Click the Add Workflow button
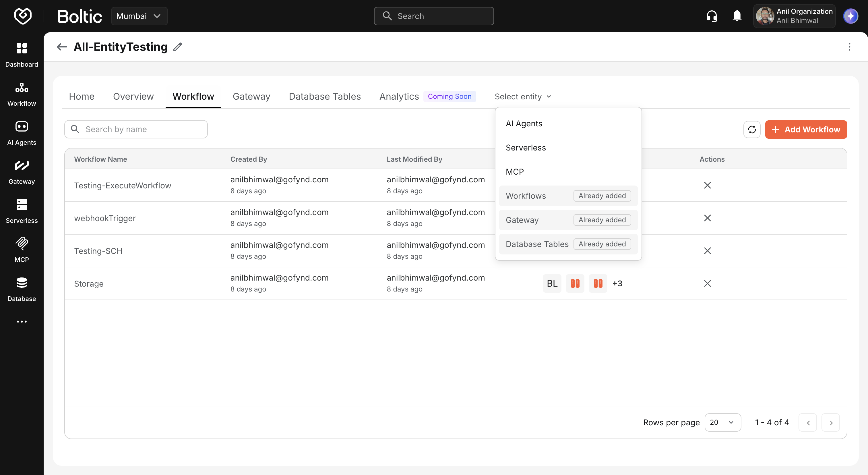This screenshot has height=475, width=868. (806, 130)
